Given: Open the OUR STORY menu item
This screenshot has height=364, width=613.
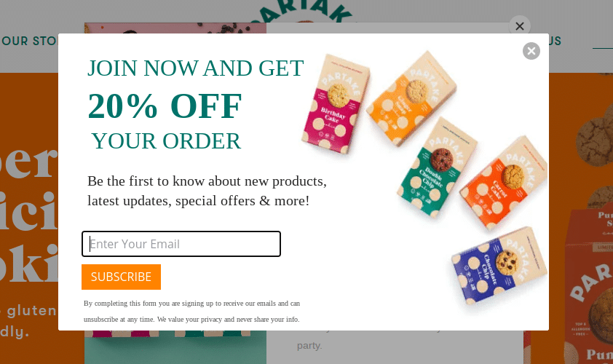Looking at the screenshot, I should click(x=30, y=41).
